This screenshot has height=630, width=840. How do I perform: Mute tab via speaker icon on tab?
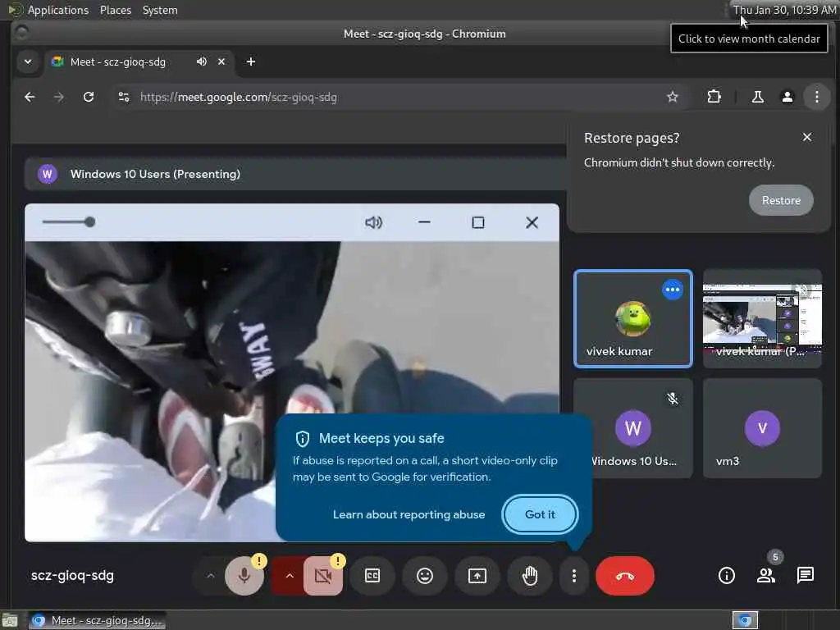tap(202, 62)
